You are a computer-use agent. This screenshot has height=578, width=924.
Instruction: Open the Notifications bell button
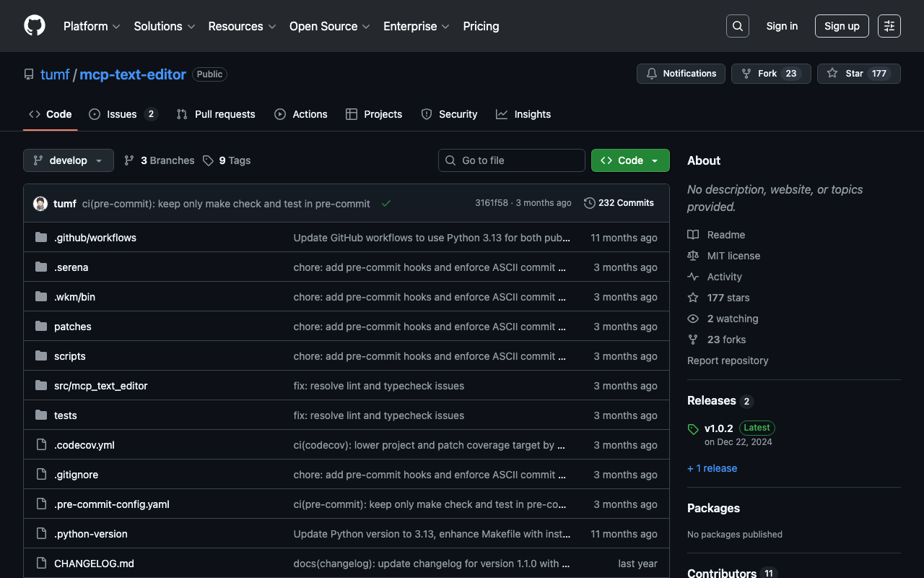681,74
